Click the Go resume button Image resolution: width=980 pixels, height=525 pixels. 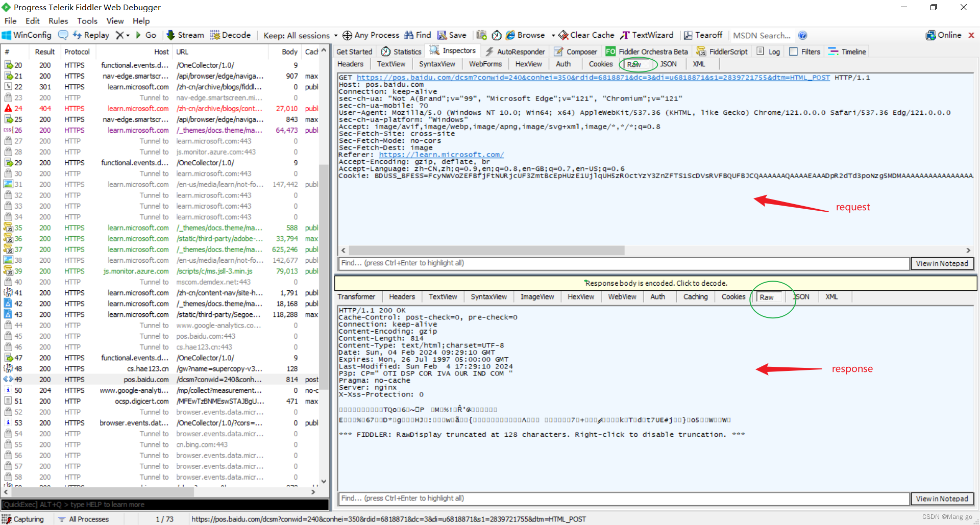pyautogui.click(x=146, y=35)
